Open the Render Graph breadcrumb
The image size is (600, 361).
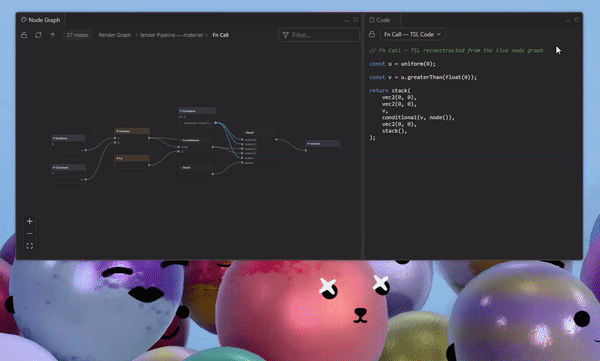(115, 35)
